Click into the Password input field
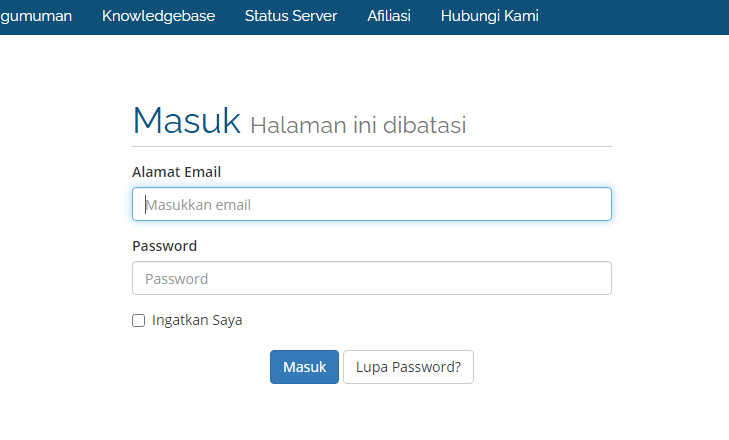Viewport: 729px width, 440px height. (371, 278)
